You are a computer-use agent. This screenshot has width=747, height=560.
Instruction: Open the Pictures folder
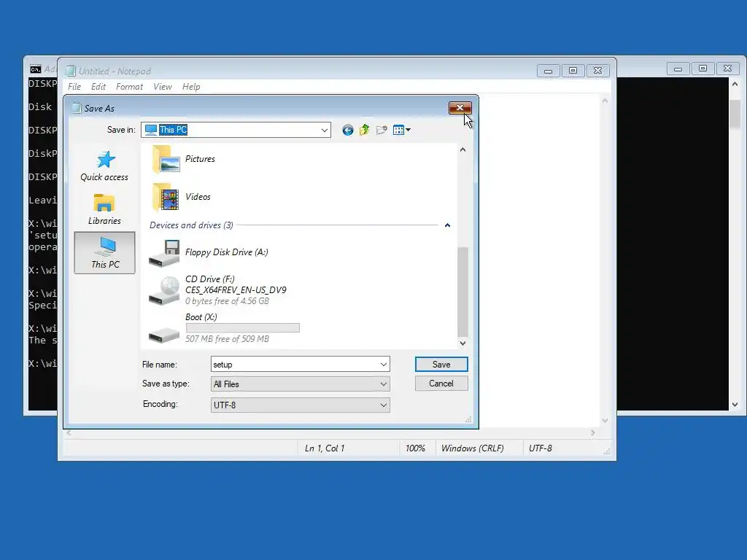[184, 159]
